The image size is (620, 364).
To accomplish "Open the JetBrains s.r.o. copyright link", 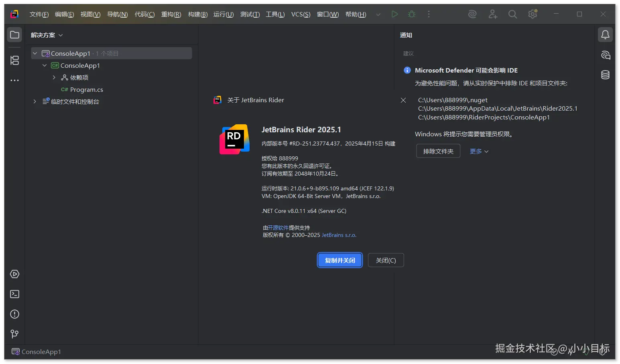I will 339,235.
